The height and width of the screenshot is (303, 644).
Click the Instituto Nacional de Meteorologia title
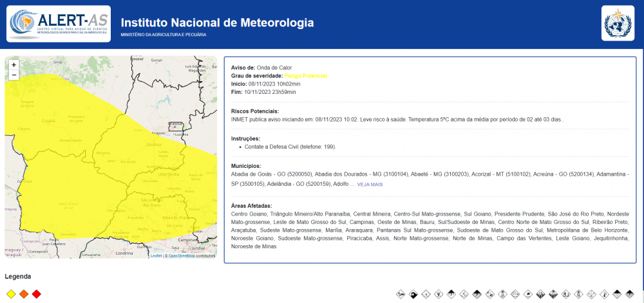pyautogui.click(x=217, y=23)
